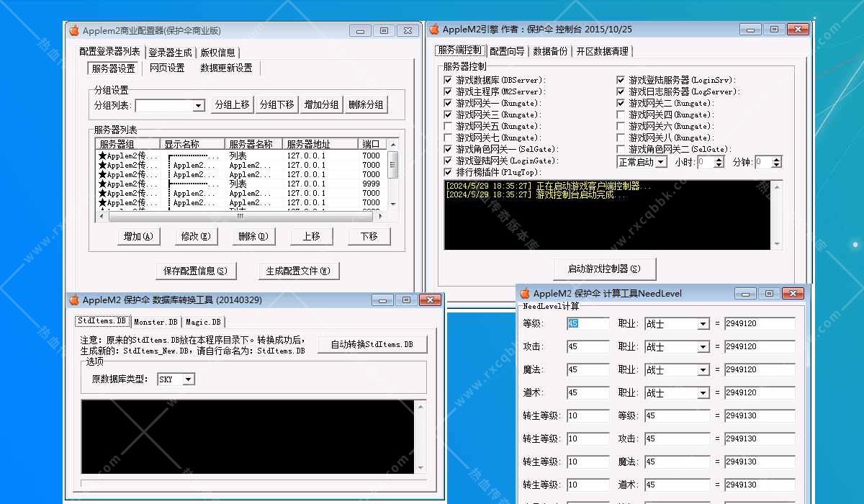Open 职业 dropdown in the 攻击 row
The width and height of the screenshot is (864, 504).
(x=703, y=347)
